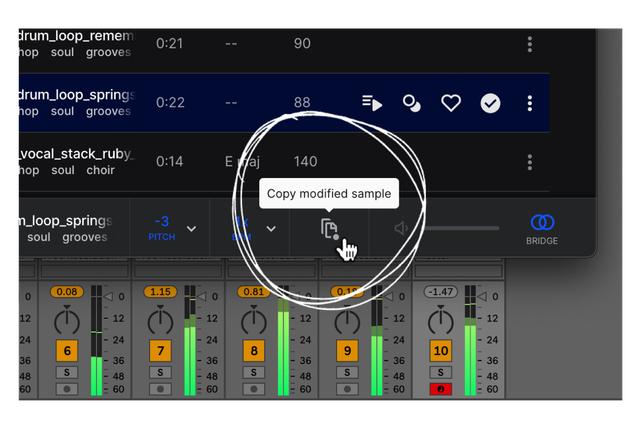640x430 pixels.
Task: Click the 0.08 volume value on track 6
Action: pos(67,292)
